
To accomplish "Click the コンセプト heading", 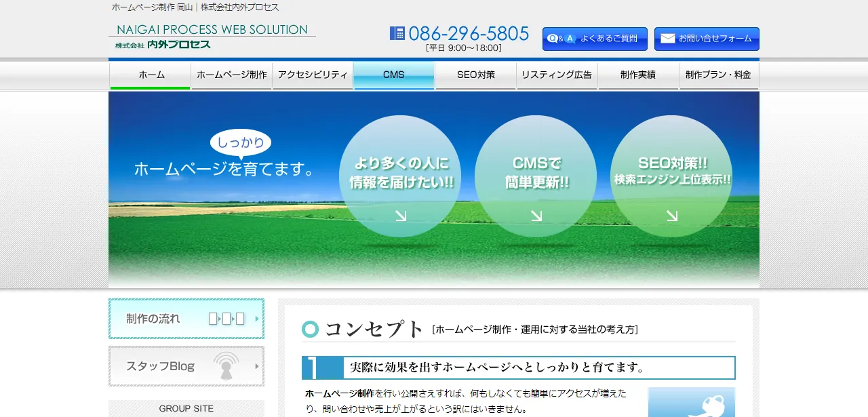I will click(x=375, y=329).
